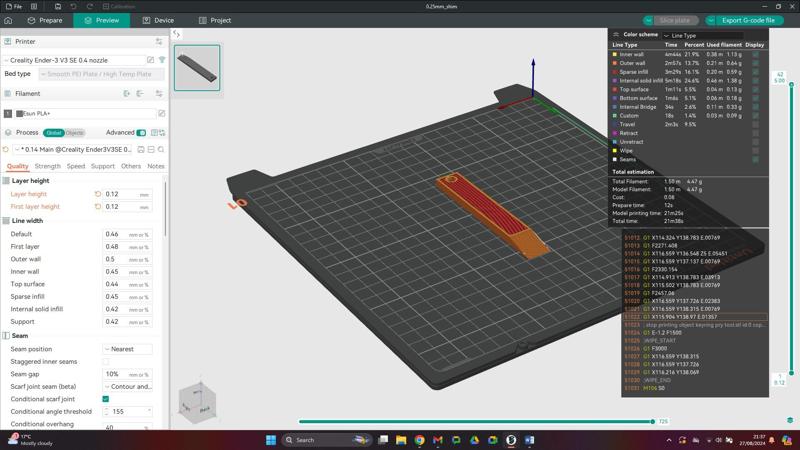Toggle the Advanced settings switch

click(x=141, y=132)
